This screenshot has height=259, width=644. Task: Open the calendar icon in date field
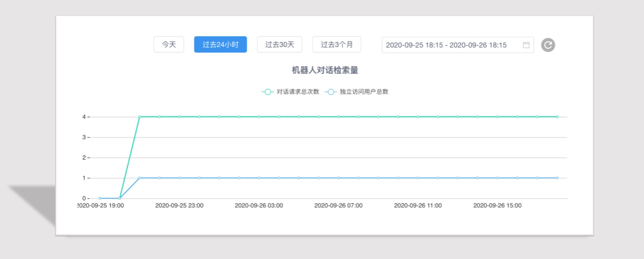click(x=526, y=45)
